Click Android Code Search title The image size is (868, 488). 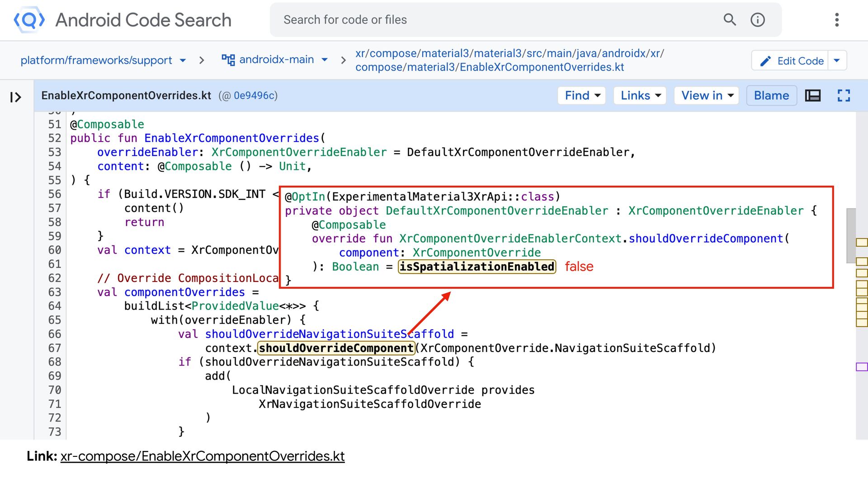pyautogui.click(x=143, y=20)
